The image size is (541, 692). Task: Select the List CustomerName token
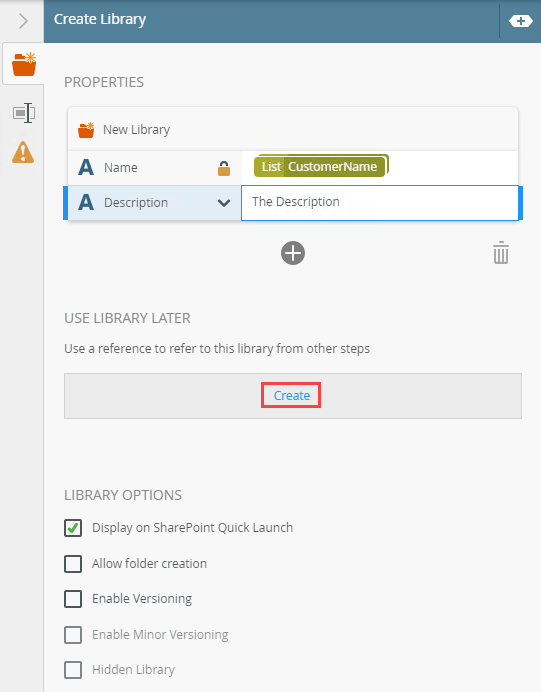[321, 166]
